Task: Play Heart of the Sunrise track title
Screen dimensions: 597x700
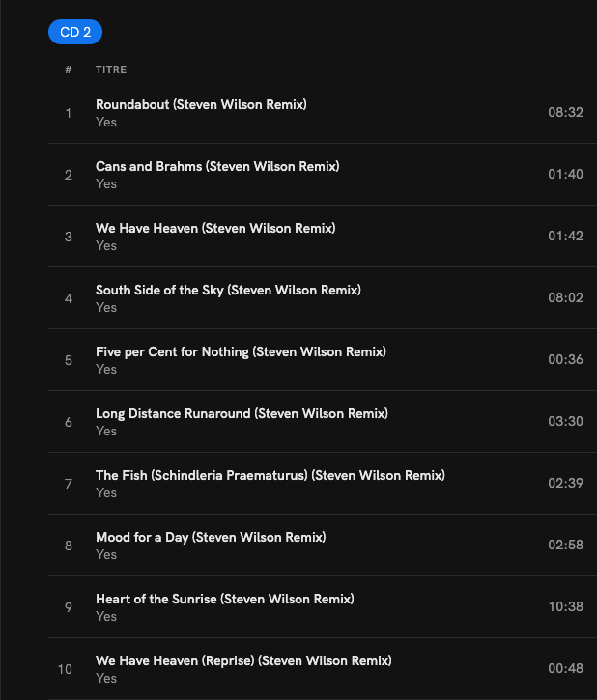Action: pos(225,599)
